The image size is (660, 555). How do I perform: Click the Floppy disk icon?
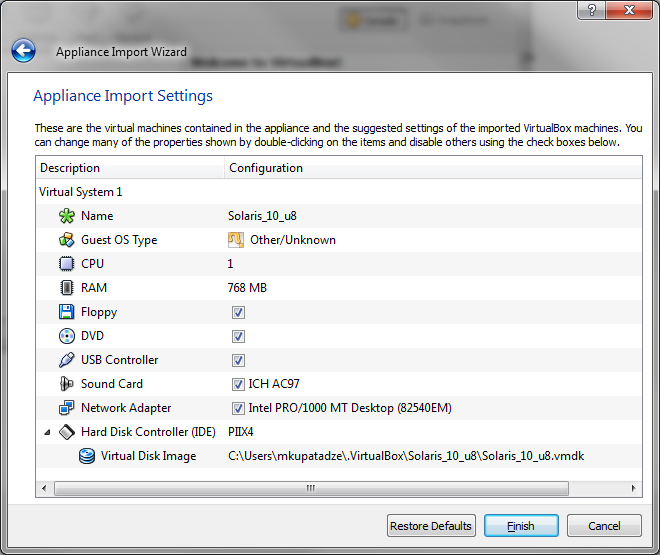coord(67,312)
